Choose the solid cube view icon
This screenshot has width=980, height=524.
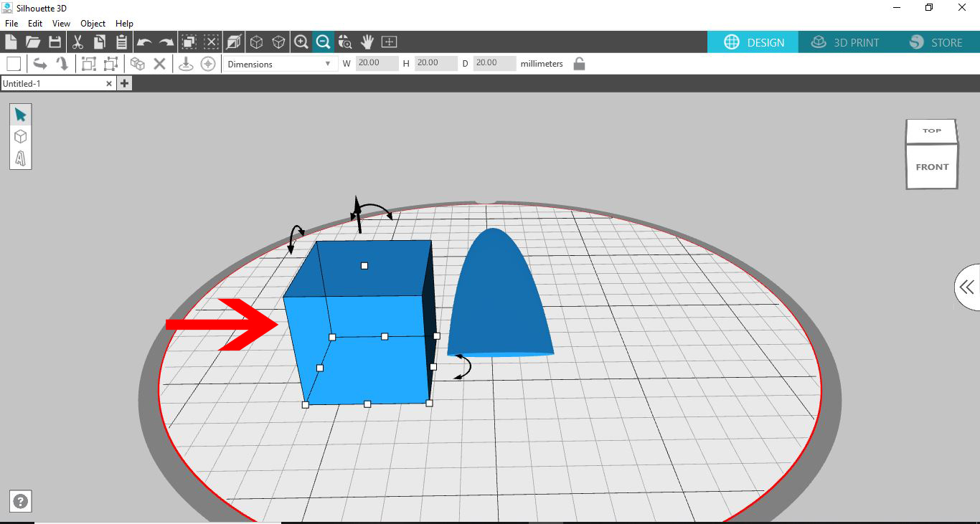(x=256, y=42)
